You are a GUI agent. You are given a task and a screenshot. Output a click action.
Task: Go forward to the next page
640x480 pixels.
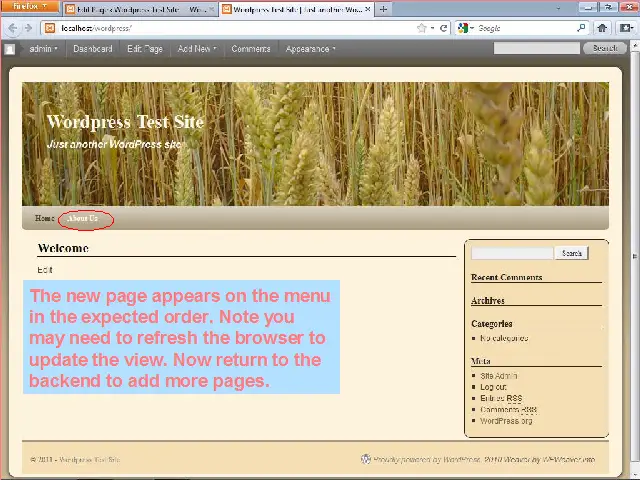(x=28, y=28)
